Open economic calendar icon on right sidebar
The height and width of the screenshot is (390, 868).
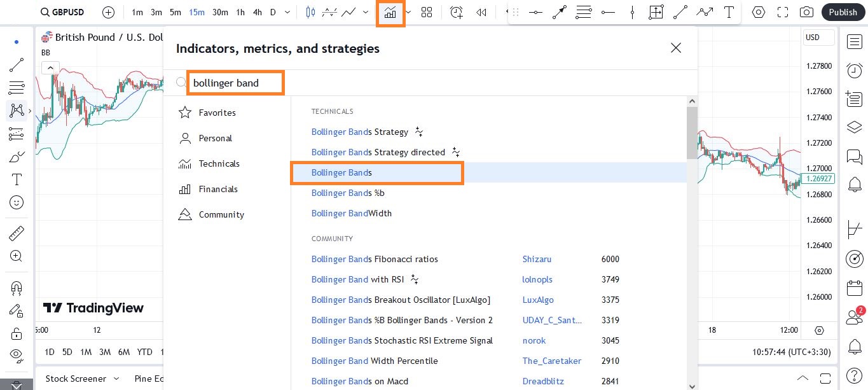[855, 288]
